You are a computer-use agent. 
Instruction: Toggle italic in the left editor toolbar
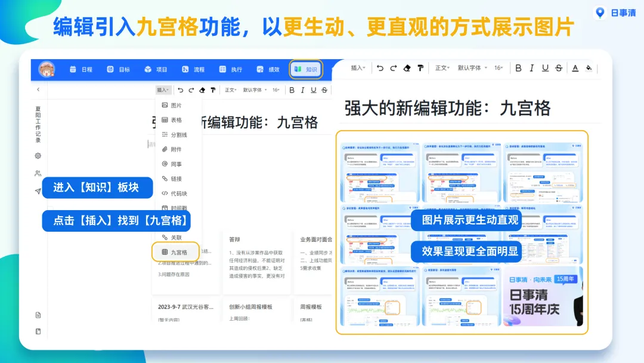pyautogui.click(x=303, y=90)
